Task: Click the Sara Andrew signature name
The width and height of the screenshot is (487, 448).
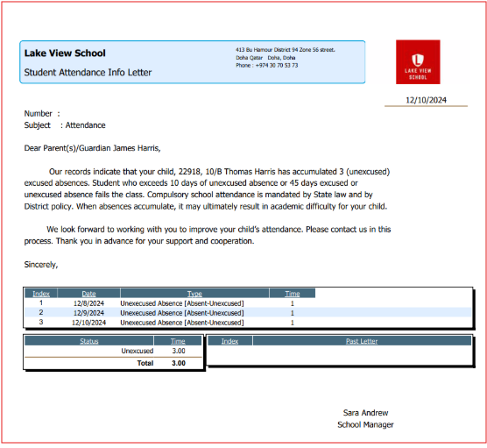Action: [x=365, y=413]
